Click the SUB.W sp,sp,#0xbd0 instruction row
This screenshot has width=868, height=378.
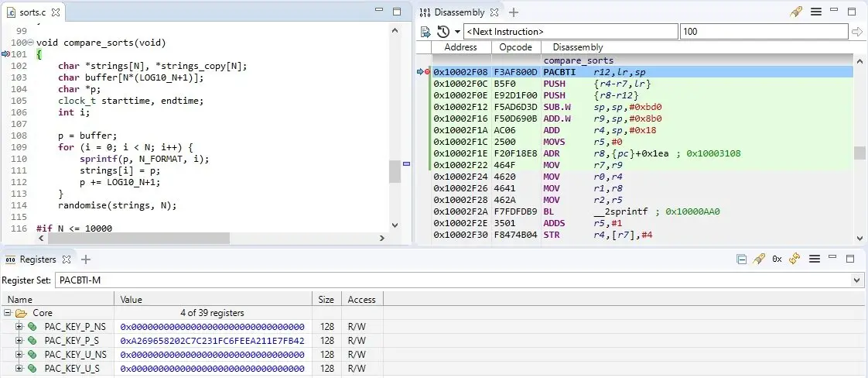pos(642,107)
